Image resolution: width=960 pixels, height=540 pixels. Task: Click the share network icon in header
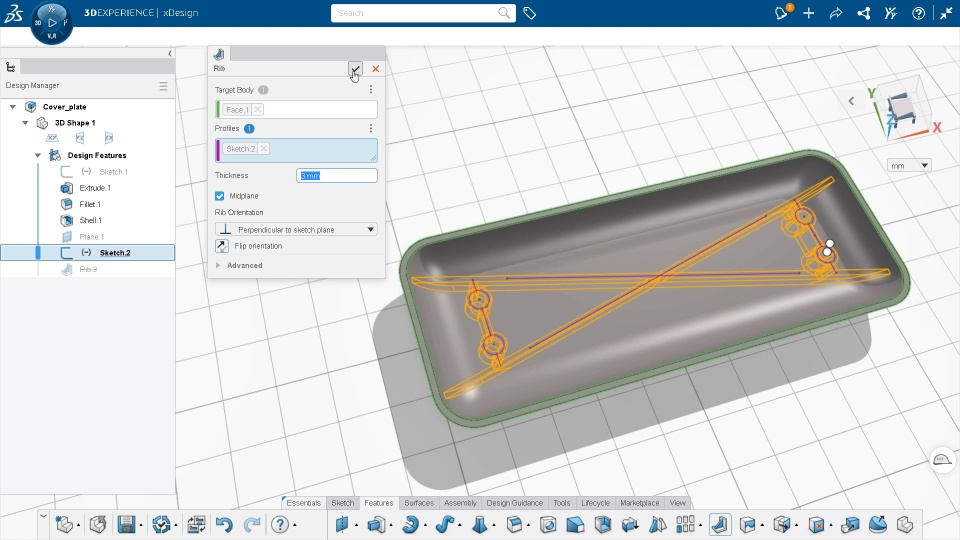click(864, 13)
